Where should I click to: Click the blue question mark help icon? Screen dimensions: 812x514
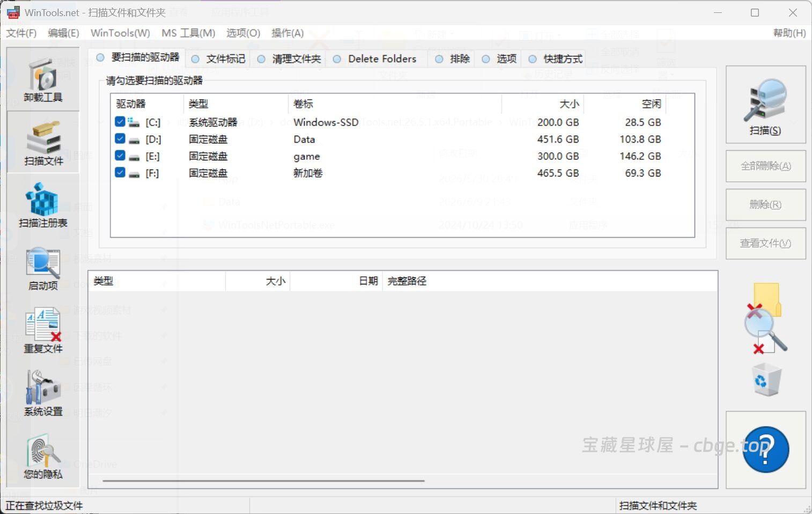pos(765,450)
